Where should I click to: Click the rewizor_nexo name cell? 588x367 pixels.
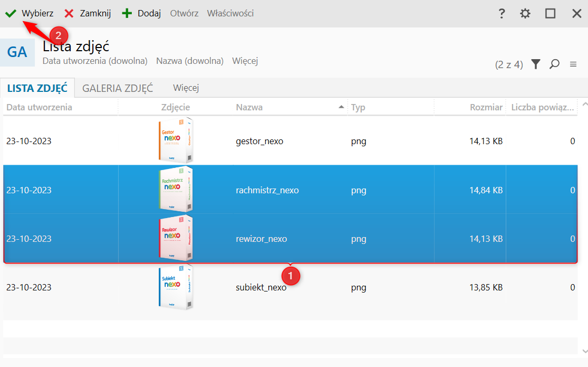[262, 239]
